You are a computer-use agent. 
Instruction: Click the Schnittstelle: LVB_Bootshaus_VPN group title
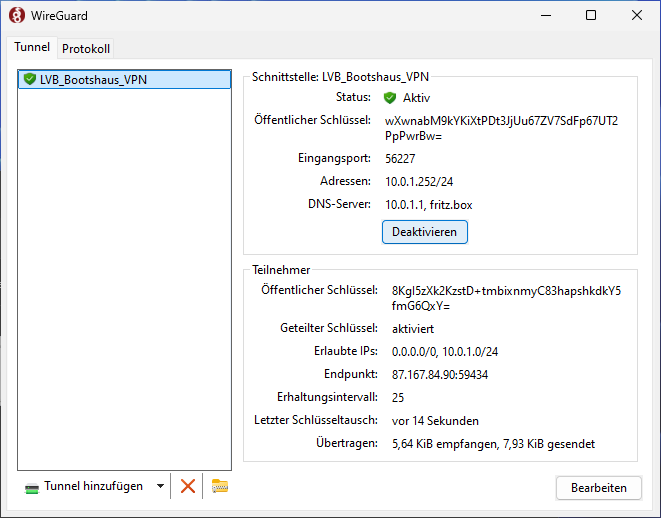340,77
